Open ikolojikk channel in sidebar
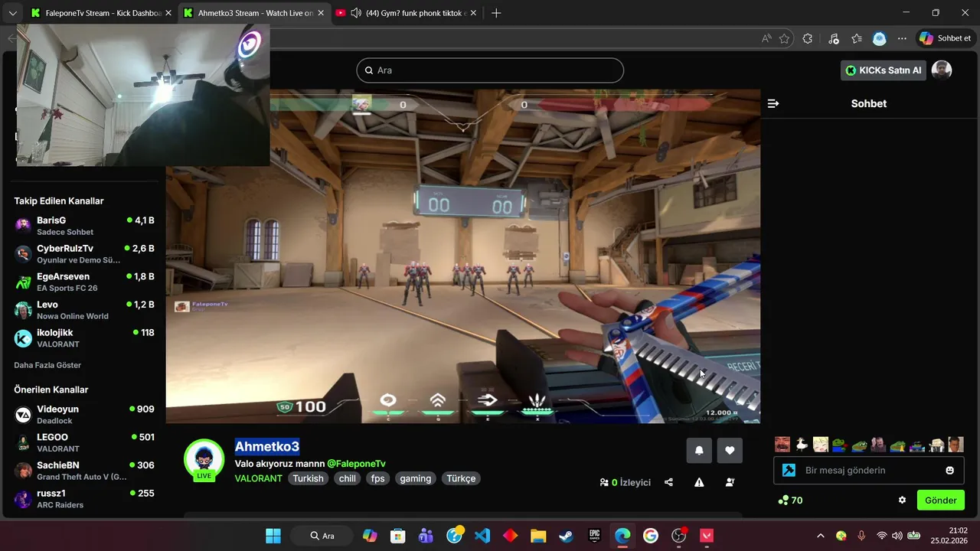This screenshot has width=980, height=551. (x=84, y=338)
